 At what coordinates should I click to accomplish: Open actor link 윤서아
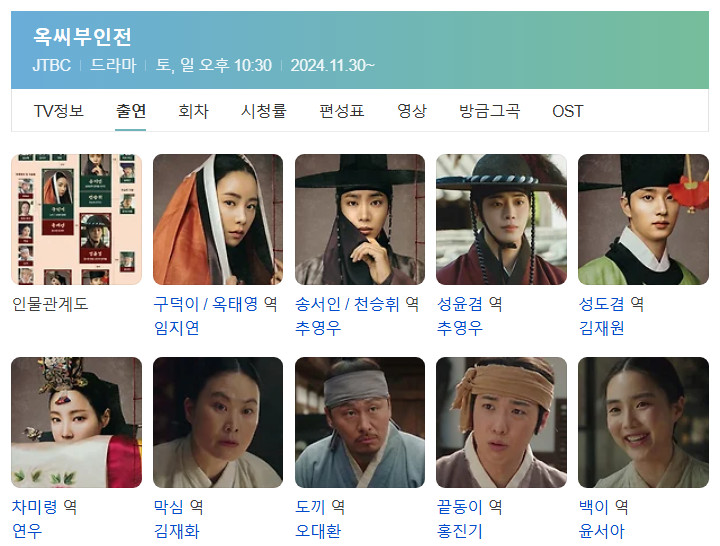tap(602, 531)
